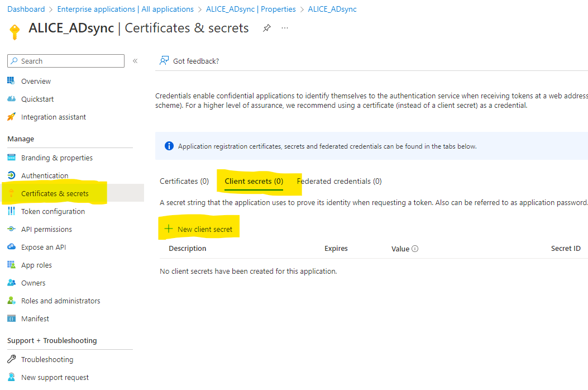The height and width of the screenshot is (390, 588).
Task: Click the API permissions icon
Action: coord(11,229)
